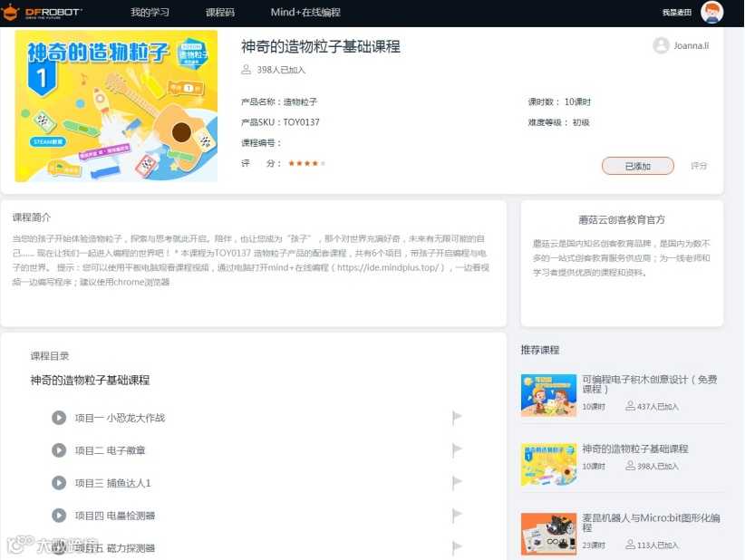Click the 课程目录 heading

[50, 356]
